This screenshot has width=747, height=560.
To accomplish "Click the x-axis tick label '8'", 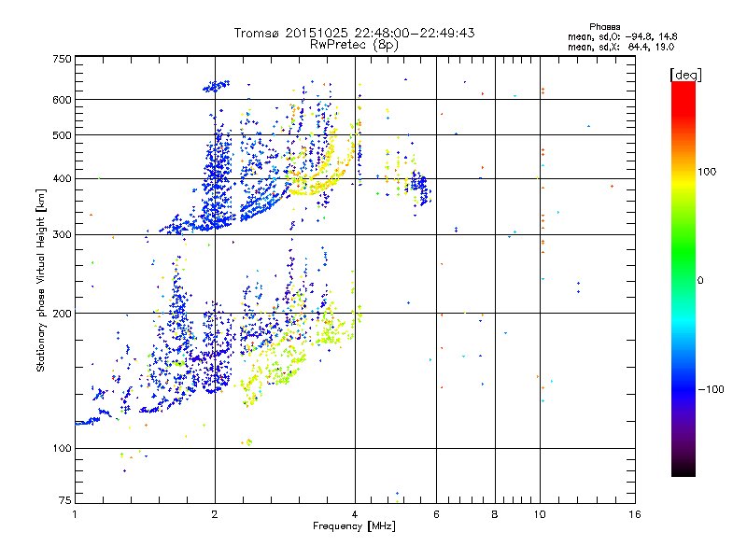I will tap(495, 514).
